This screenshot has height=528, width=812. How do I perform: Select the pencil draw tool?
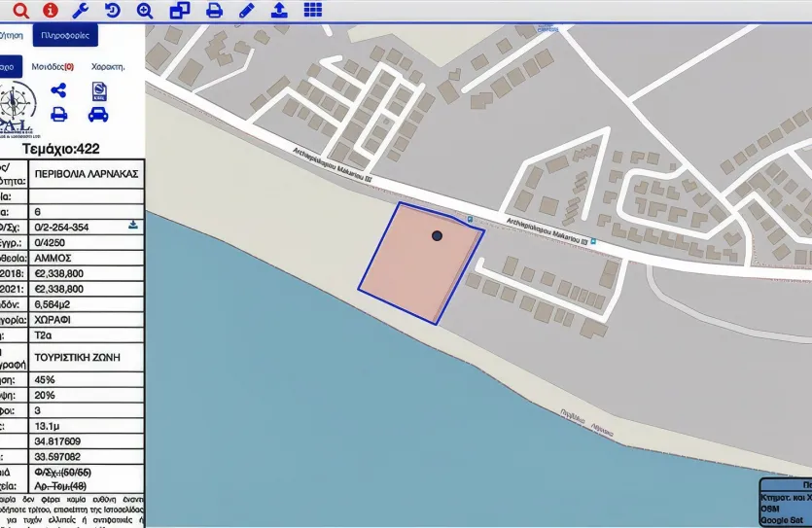pyautogui.click(x=247, y=11)
